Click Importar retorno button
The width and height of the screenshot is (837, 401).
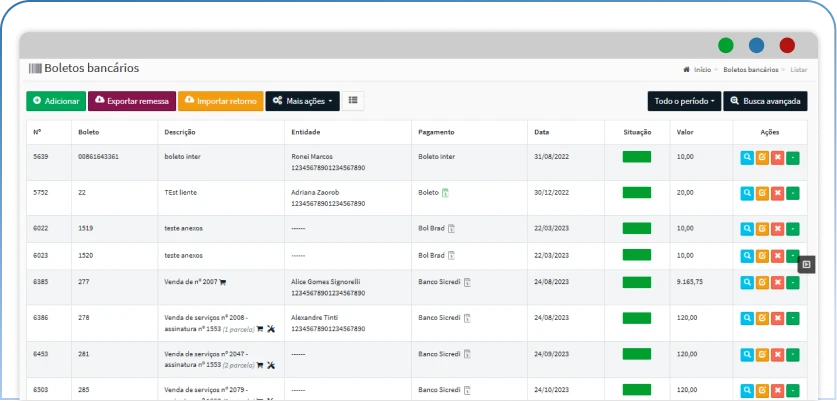[x=221, y=101]
